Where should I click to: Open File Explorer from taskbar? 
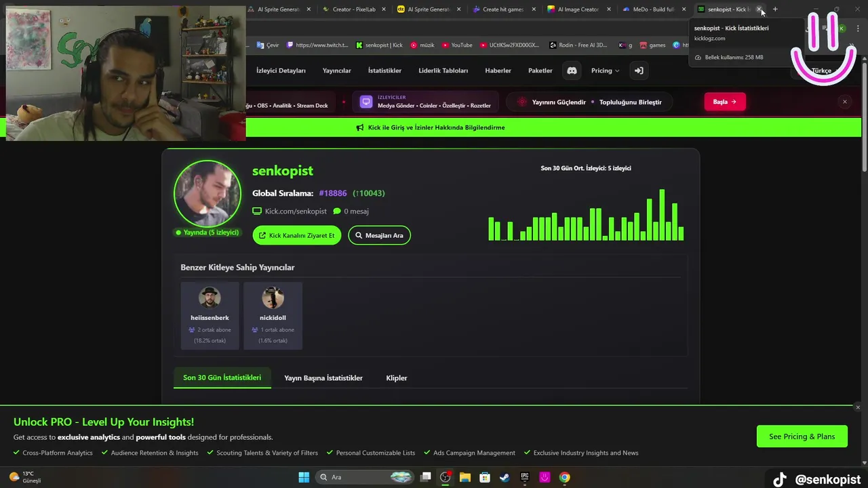465,477
